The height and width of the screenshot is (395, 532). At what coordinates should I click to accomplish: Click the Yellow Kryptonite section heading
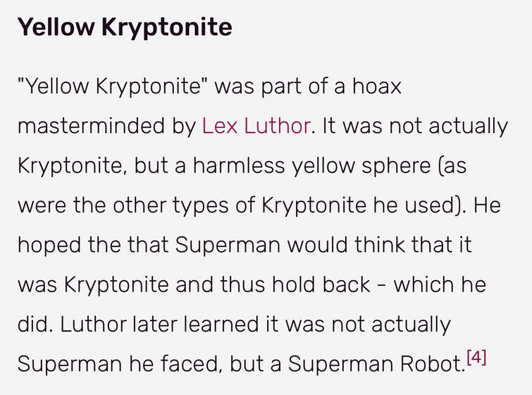(125, 27)
